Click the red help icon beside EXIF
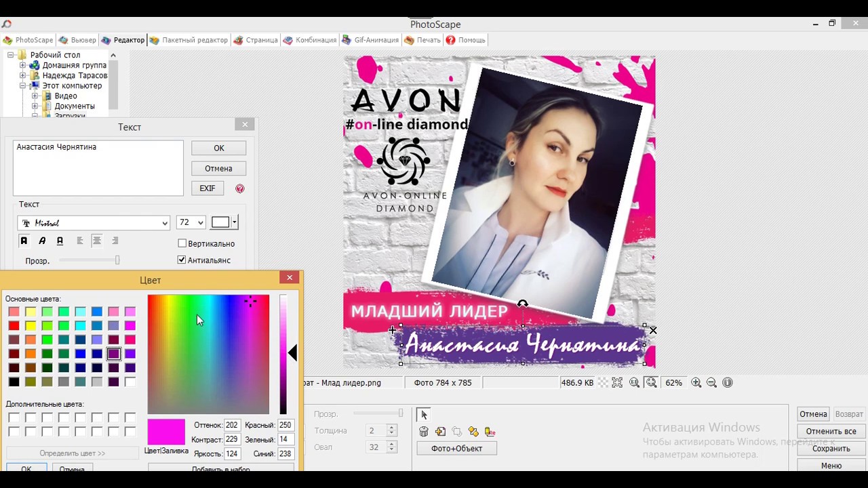Image resolution: width=868 pixels, height=488 pixels. pyautogui.click(x=240, y=188)
